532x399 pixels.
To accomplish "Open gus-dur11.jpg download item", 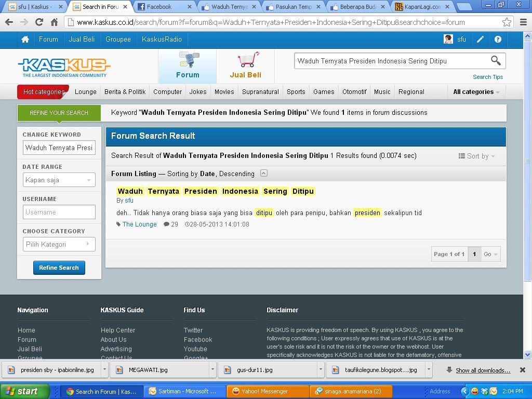I will (269, 370).
